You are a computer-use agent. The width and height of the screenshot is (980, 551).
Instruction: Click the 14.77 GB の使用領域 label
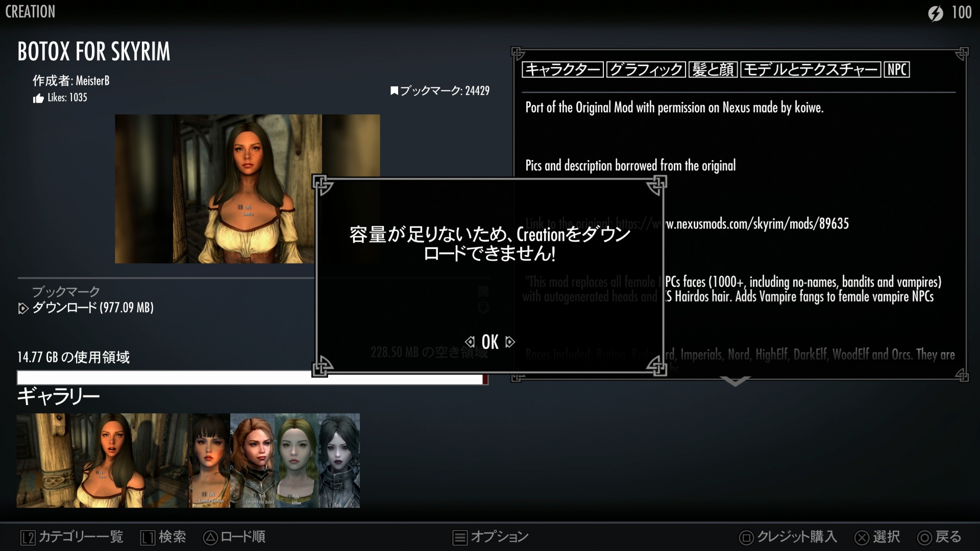(73, 357)
